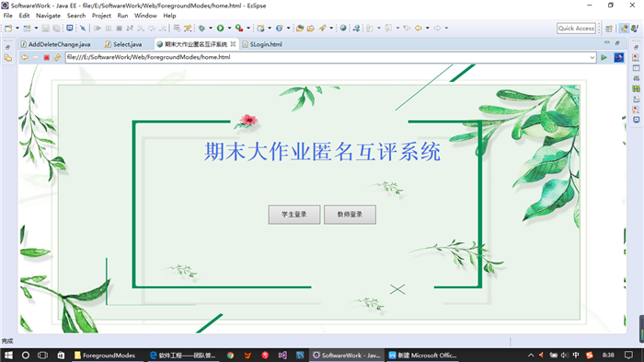
Task: Click the 学生登录 button
Action: pyautogui.click(x=294, y=215)
